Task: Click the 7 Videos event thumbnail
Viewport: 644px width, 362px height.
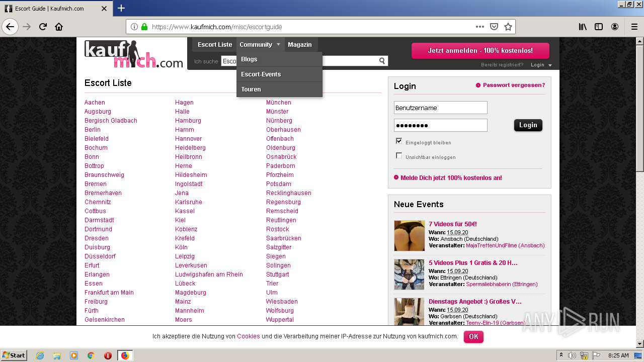Action: click(x=409, y=235)
